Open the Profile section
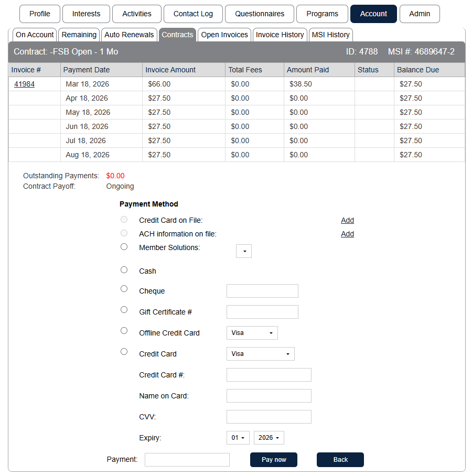472x476 pixels. coord(40,14)
